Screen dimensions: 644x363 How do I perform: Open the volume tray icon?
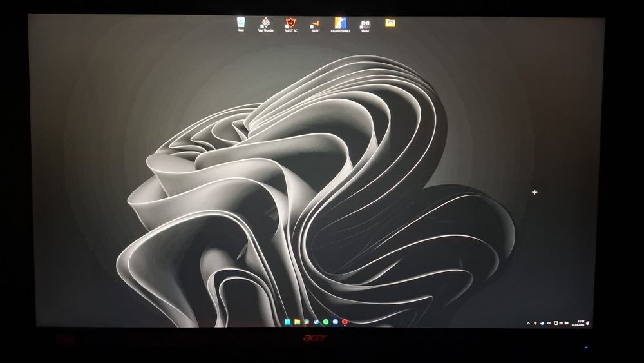549,323
